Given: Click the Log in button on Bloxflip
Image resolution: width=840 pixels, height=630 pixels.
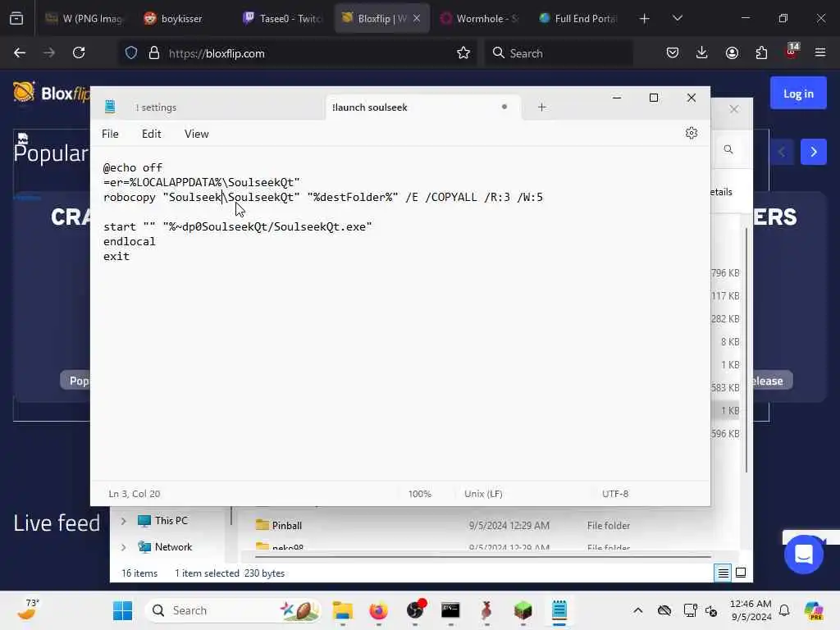Looking at the screenshot, I should (798, 94).
